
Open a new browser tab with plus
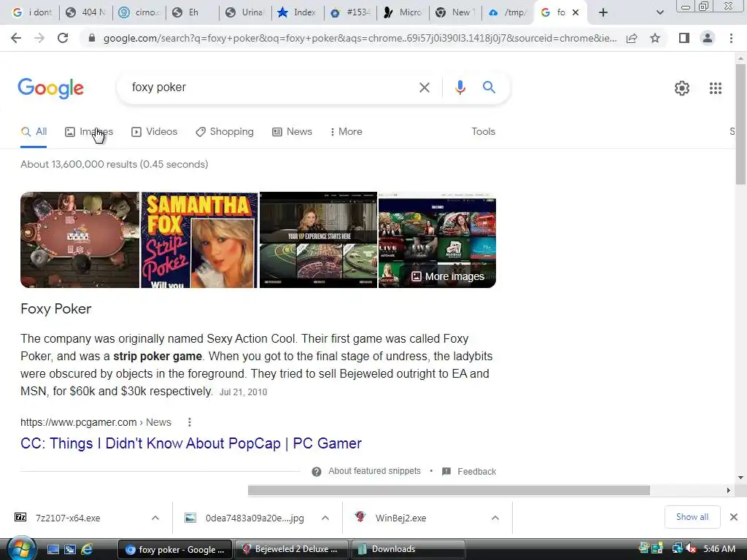[x=603, y=12]
